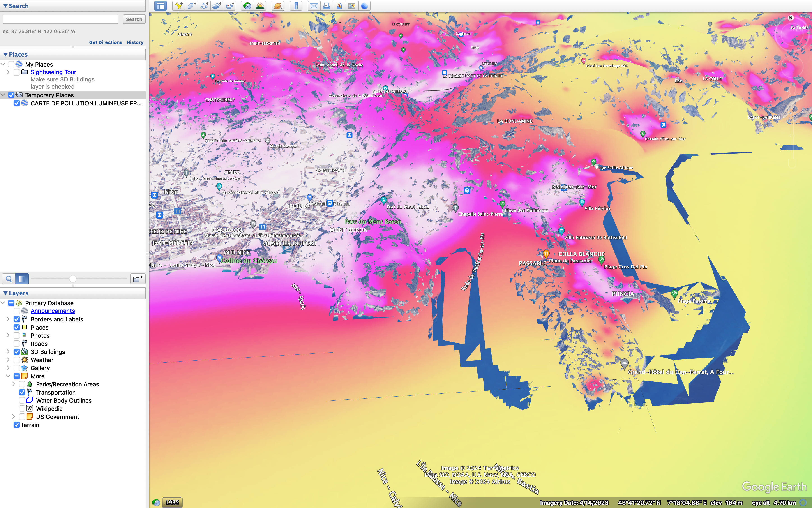This screenshot has width=812, height=508.
Task: Collapse the Layers panel header
Action: 5,293
